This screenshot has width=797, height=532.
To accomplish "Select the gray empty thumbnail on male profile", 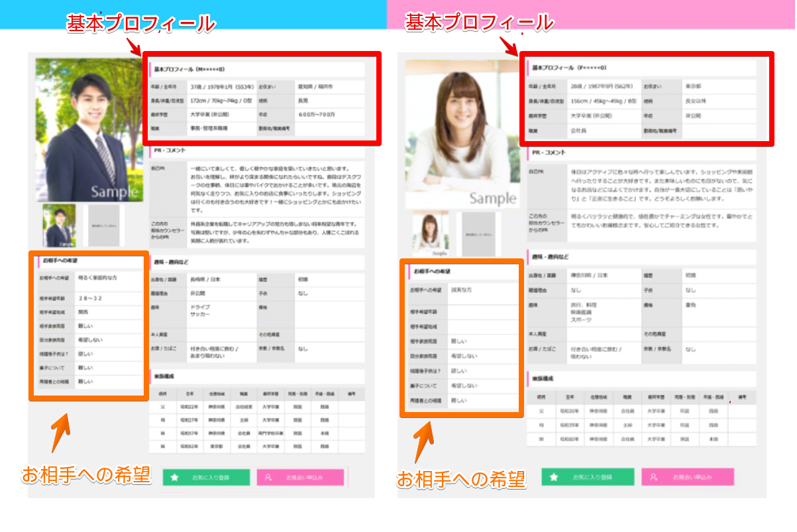I will coord(103,226).
